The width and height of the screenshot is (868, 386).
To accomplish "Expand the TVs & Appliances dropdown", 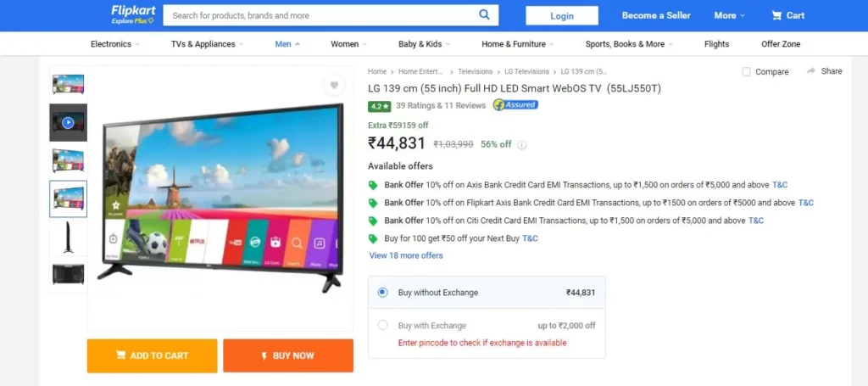I will [x=207, y=44].
